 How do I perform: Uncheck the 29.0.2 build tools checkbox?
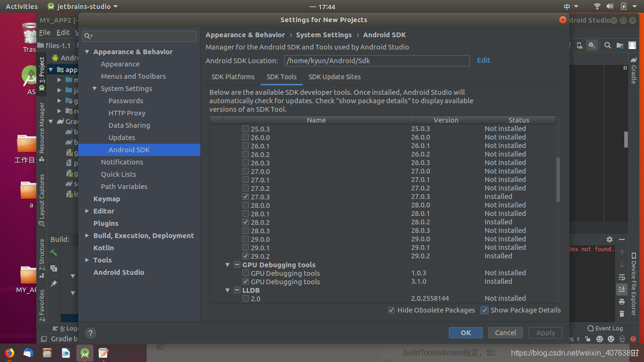click(246, 256)
